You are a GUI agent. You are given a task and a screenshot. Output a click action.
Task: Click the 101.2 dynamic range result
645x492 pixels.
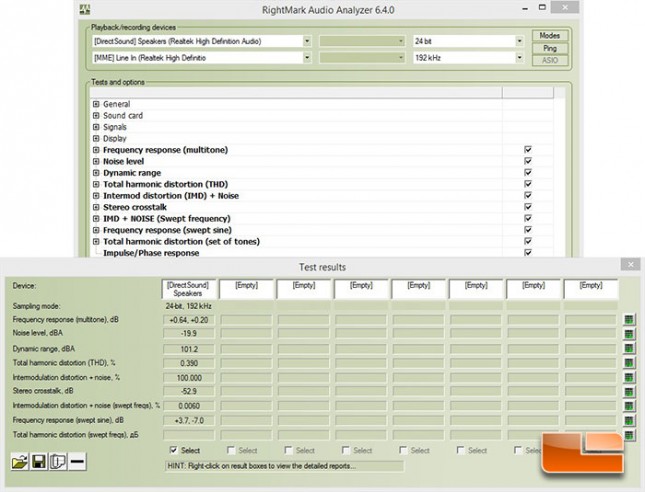(x=189, y=349)
